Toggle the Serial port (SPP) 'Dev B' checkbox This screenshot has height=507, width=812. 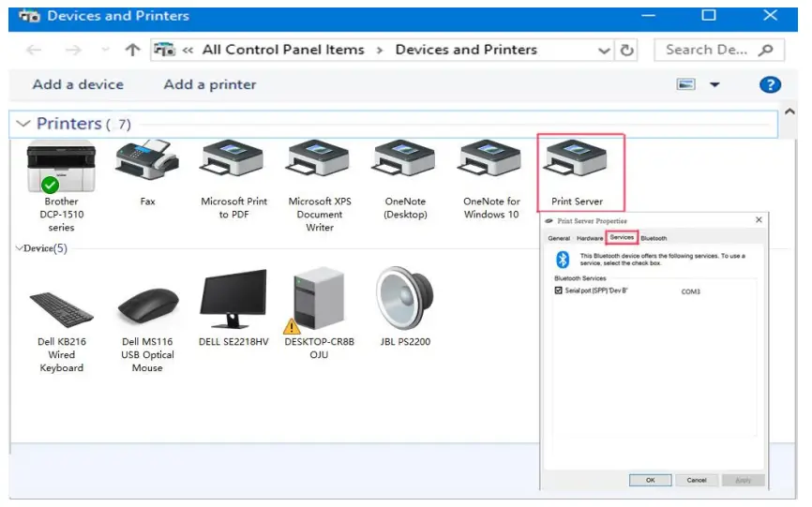558,291
